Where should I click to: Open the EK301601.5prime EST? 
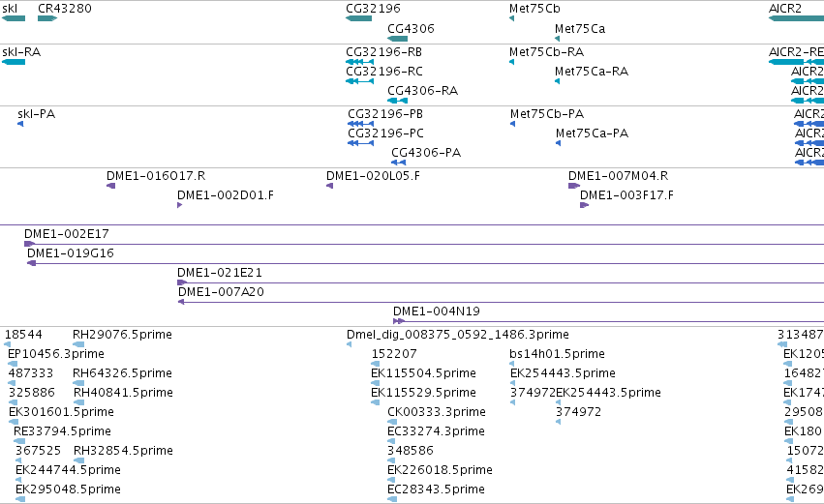point(14,422)
